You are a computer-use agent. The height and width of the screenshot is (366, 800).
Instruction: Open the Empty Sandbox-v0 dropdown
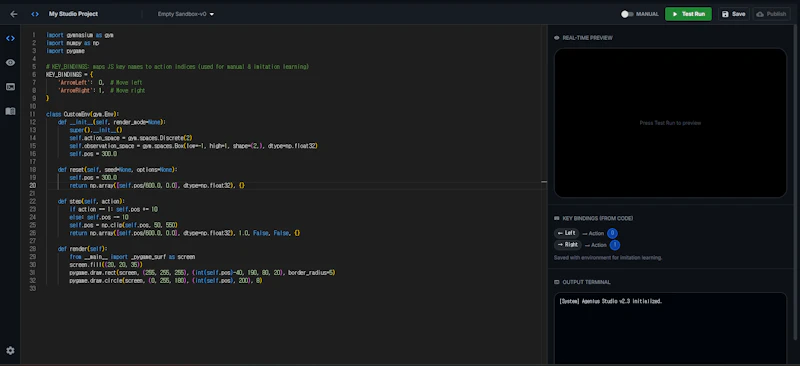(186, 14)
